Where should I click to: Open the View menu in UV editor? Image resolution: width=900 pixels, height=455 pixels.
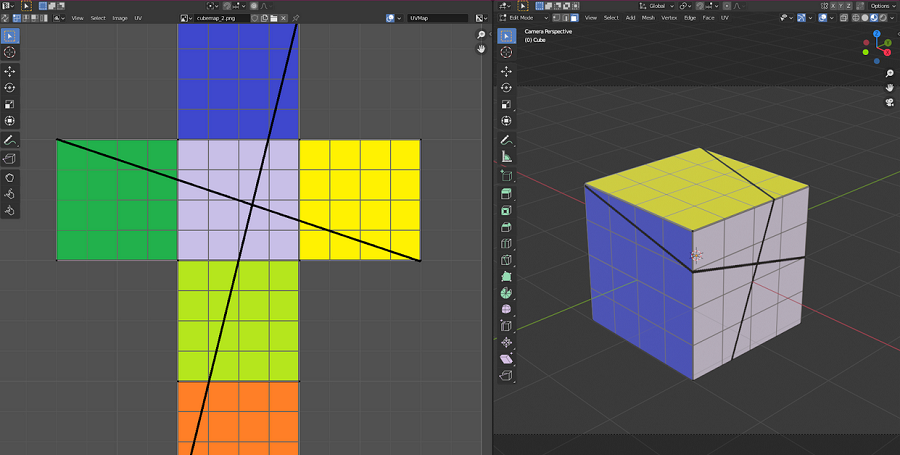[x=77, y=18]
